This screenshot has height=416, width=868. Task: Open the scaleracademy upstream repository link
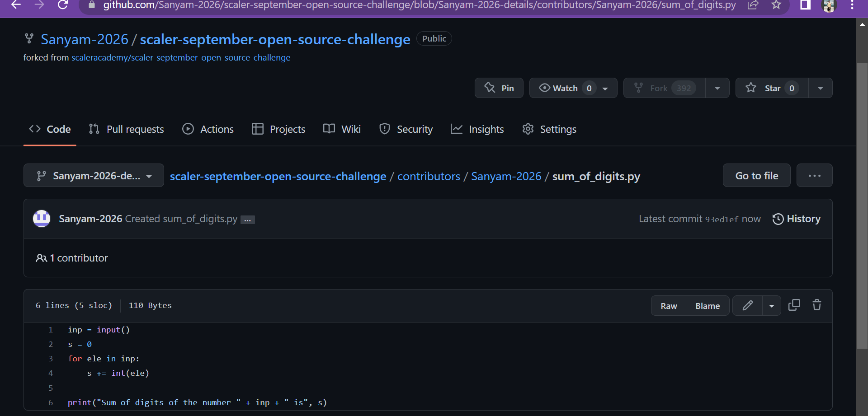pyautogui.click(x=181, y=57)
